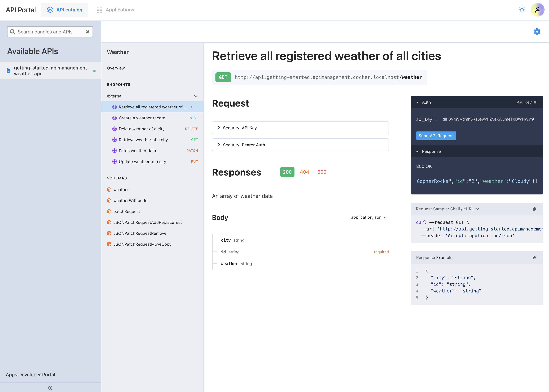
Task: Collapse the external endpoints group
Action: (196, 96)
